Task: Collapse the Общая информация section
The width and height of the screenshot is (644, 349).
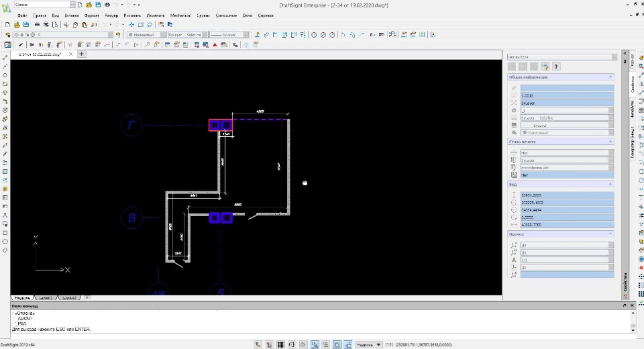Action: click(x=610, y=77)
